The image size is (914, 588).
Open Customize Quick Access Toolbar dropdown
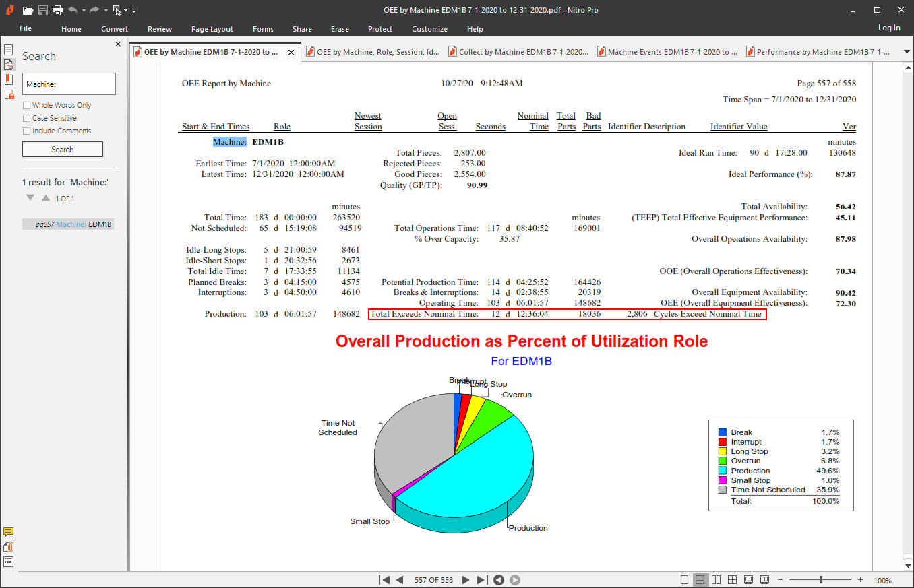[134, 11]
